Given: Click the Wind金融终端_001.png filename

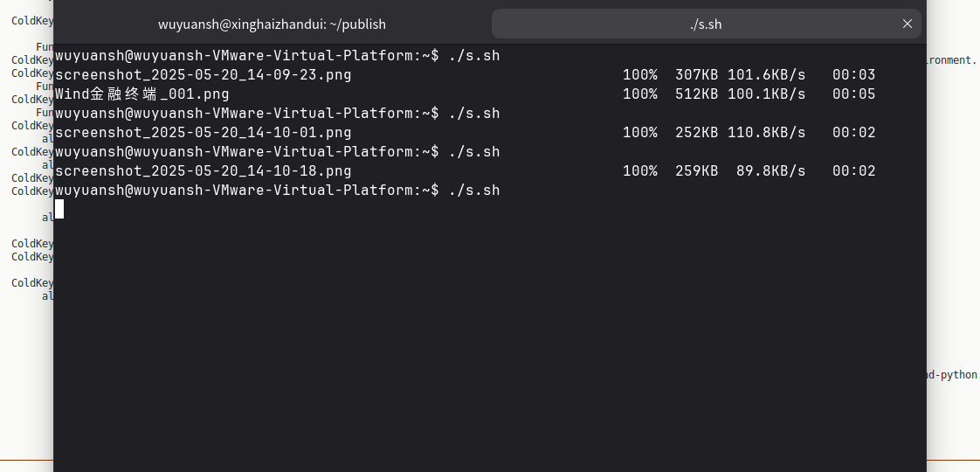Looking at the screenshot, I should click(141, 94).
